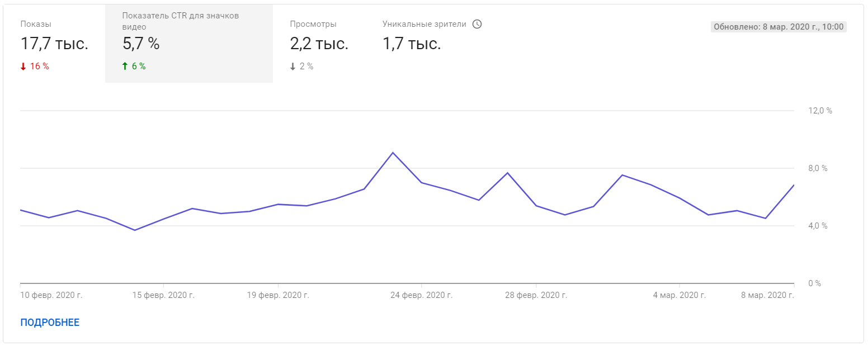Click the 8,0 % y-axis label
This screenshot has height=346, width=868.
[x=818, y=168]
